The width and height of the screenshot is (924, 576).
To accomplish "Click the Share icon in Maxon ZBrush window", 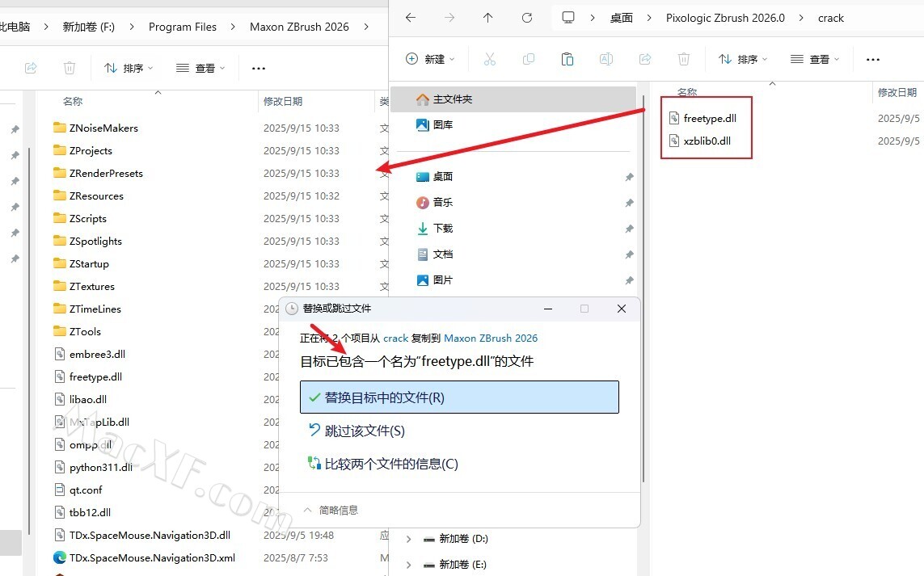I will pos(31,69).
